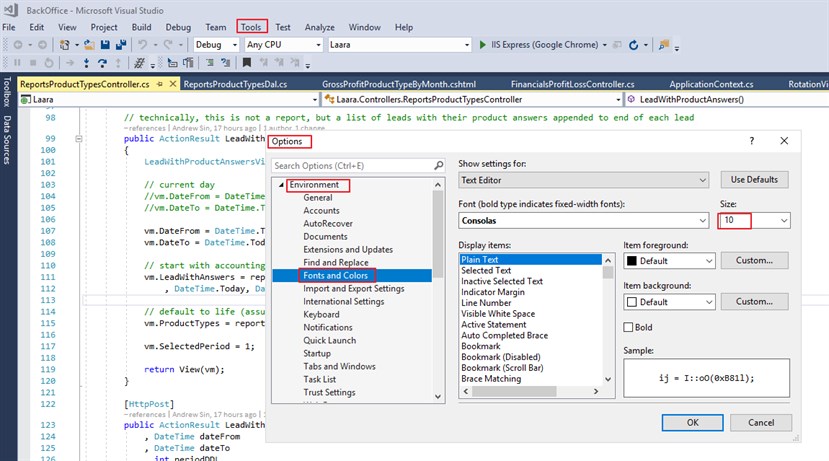Click the Find in Files icon

coord(664,45)
